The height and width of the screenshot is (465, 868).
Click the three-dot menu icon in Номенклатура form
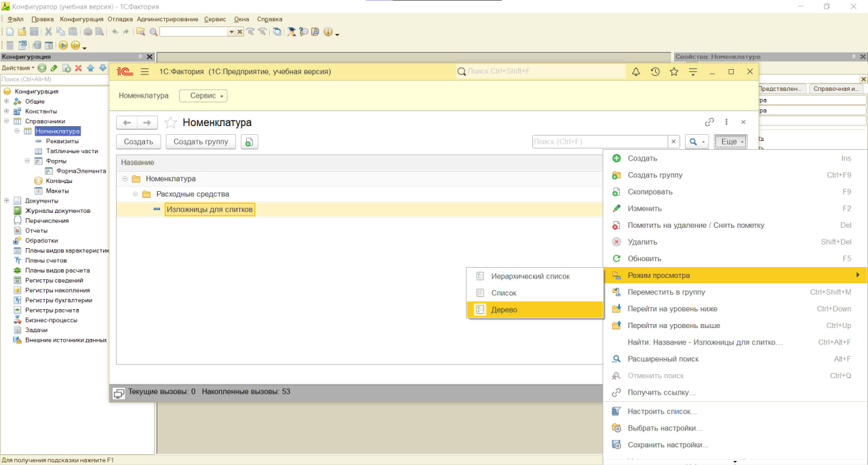click(726, 122)
